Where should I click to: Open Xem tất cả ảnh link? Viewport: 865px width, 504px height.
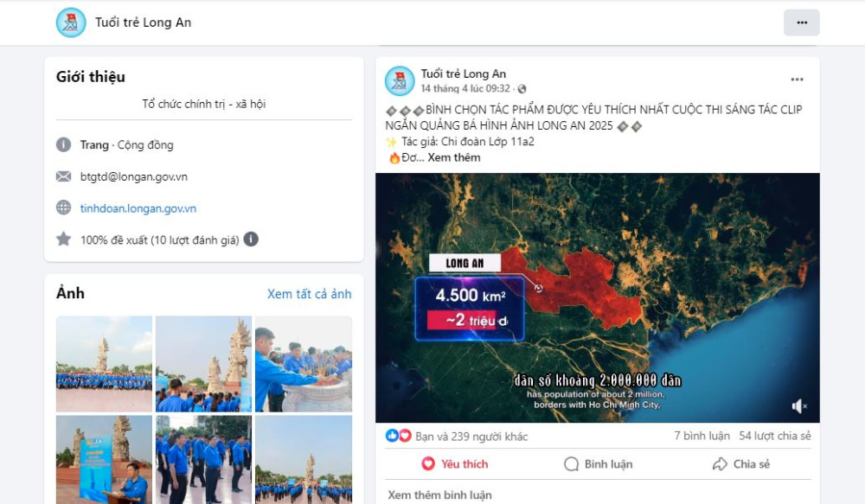(x=310, y=294)
